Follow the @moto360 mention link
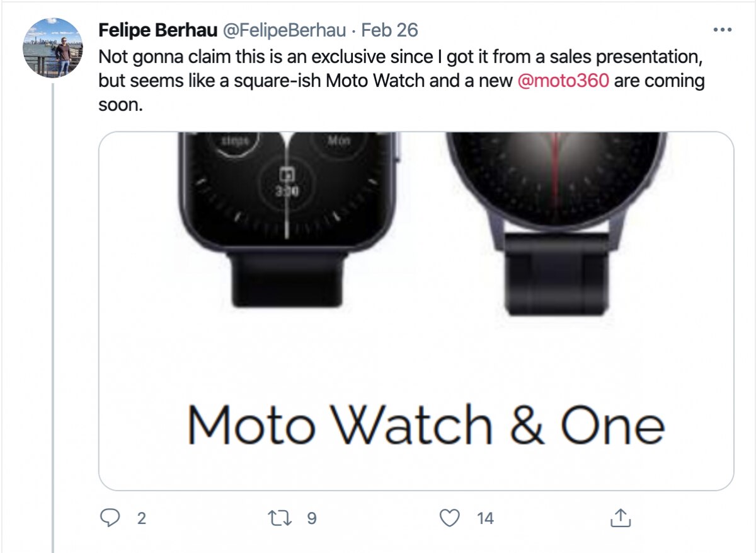The width and height of the screenshot is (756, 553). [x=563, y=81]
